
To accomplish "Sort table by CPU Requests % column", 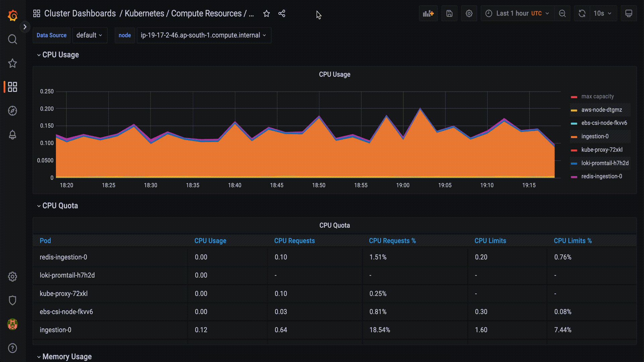I will coord(392,241).
